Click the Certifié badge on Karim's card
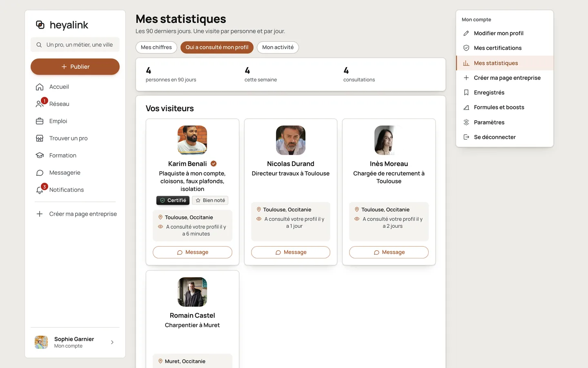 [x=173, y=200]
